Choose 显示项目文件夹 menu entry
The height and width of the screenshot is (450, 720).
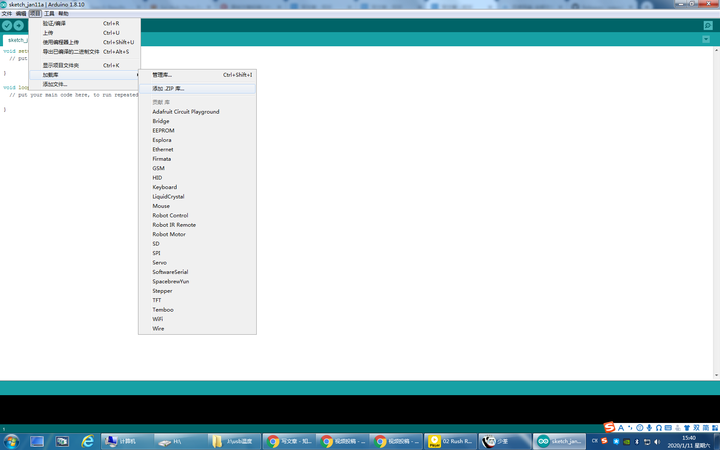(85, 65)
